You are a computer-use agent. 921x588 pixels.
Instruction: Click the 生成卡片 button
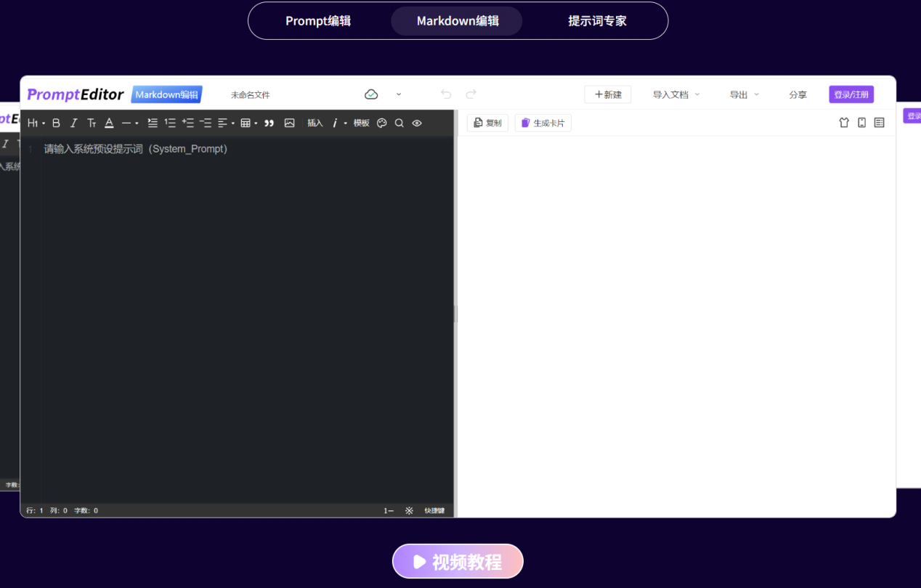543,123
